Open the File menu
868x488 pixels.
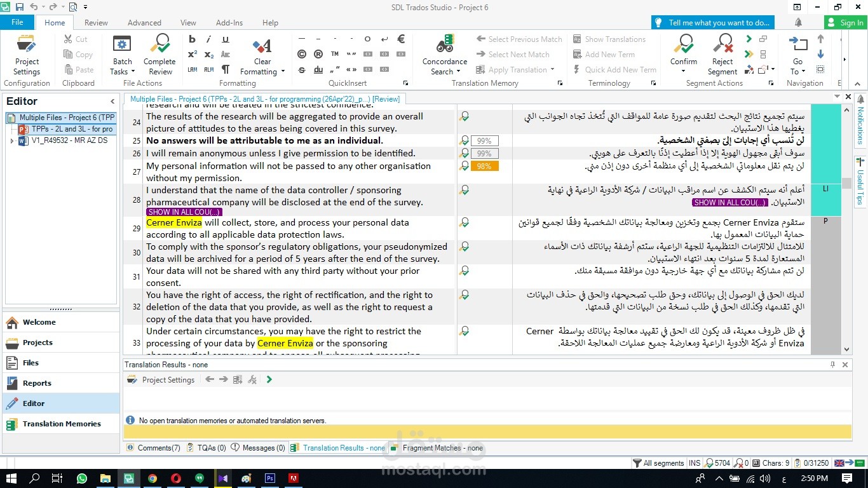pos(18,22)
